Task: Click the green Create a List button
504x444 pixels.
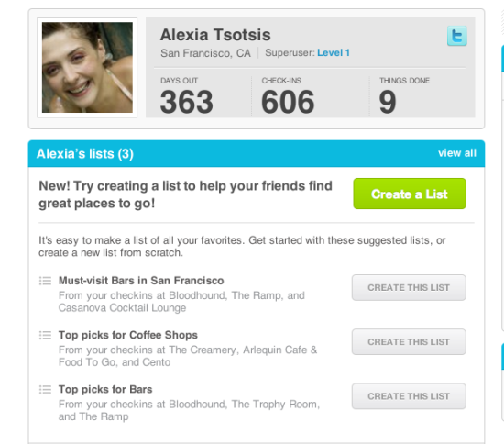Action: point(410,194)
